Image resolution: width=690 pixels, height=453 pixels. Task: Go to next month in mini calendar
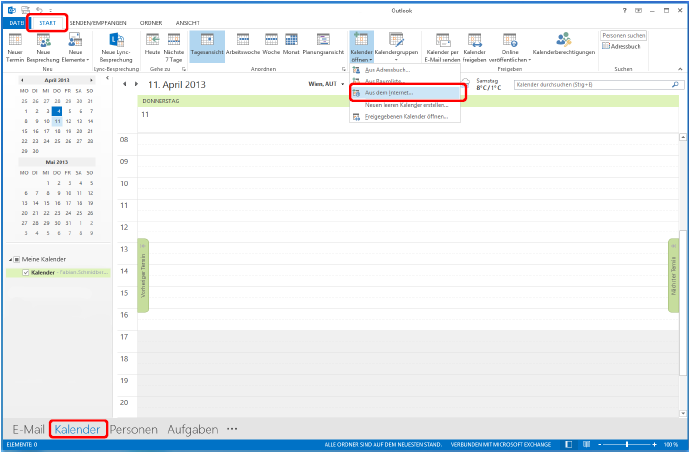coord(91,80)
